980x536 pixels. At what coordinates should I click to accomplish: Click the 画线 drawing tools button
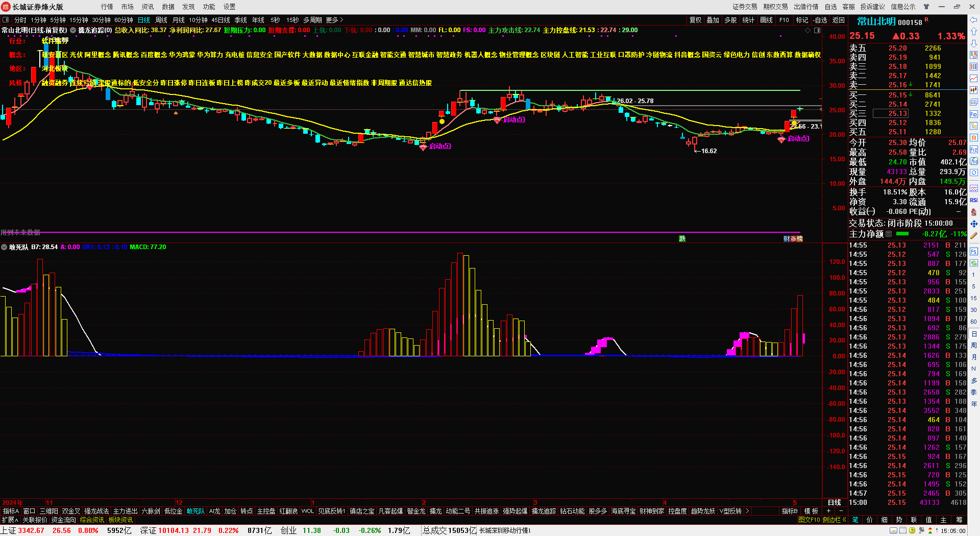767,20
